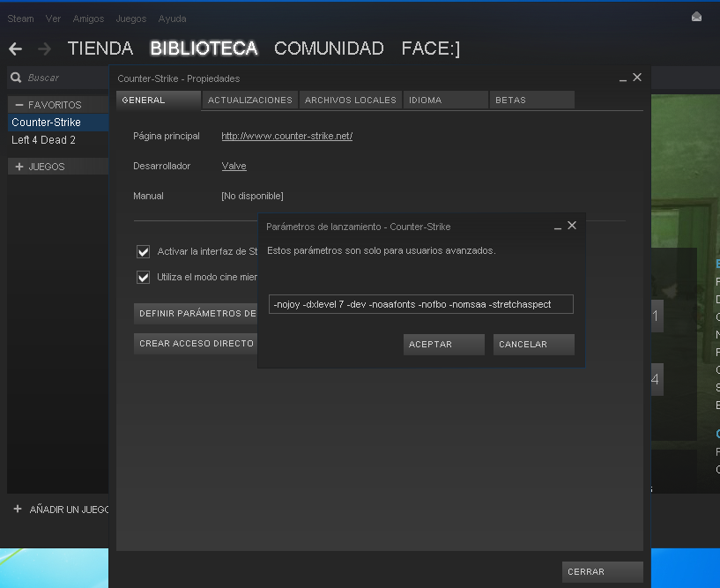Screen dimensions: 720x588
Task: Go to BIBLIOTECA section
Action: tap(204, 48)
